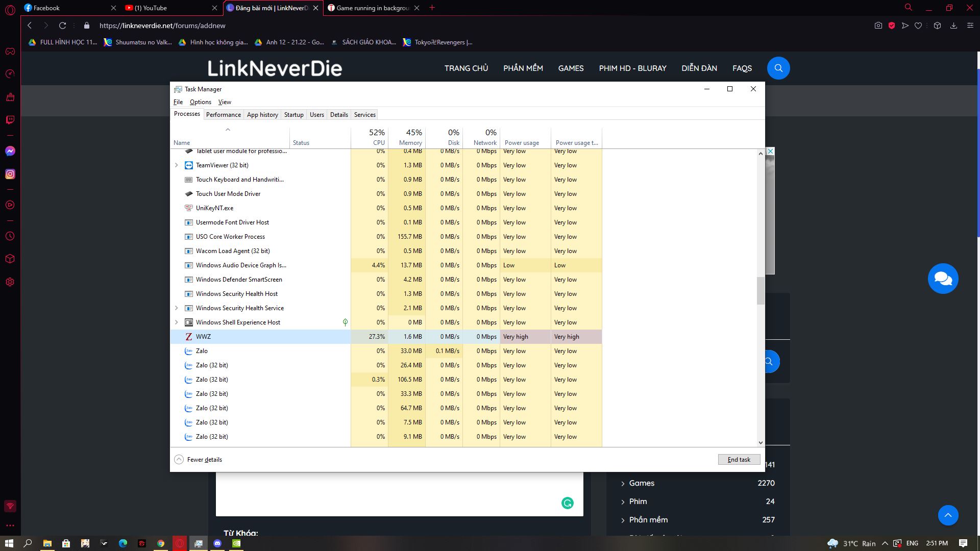
Task: Expand the Windows Shell Experience Host process
Action: 176,321
